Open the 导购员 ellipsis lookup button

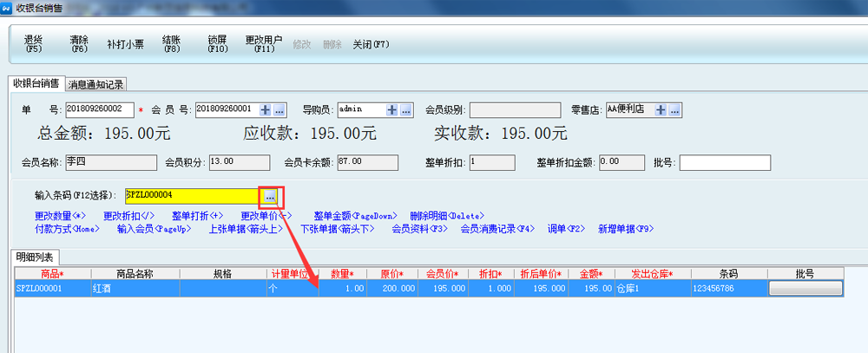click(x=407, y=110)
